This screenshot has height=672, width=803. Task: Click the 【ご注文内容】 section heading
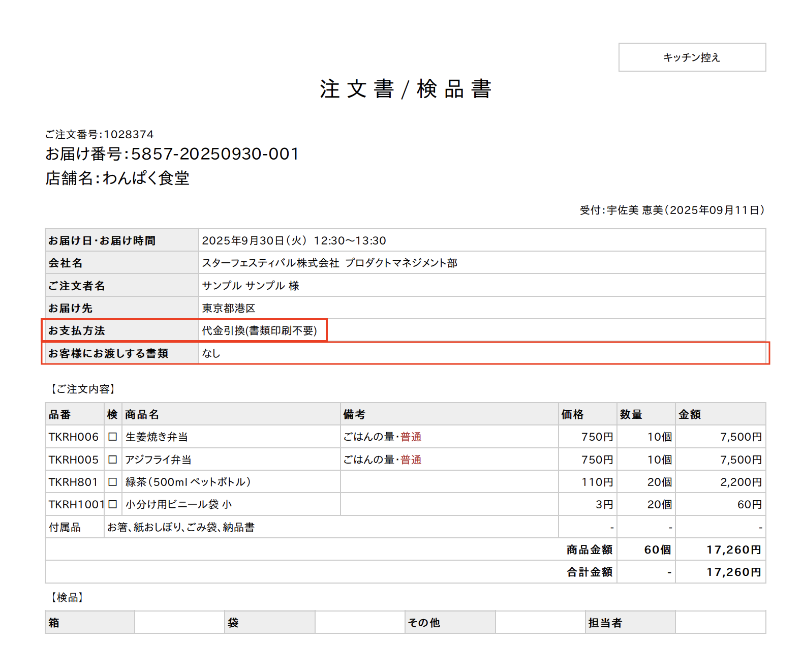[83, 389]
